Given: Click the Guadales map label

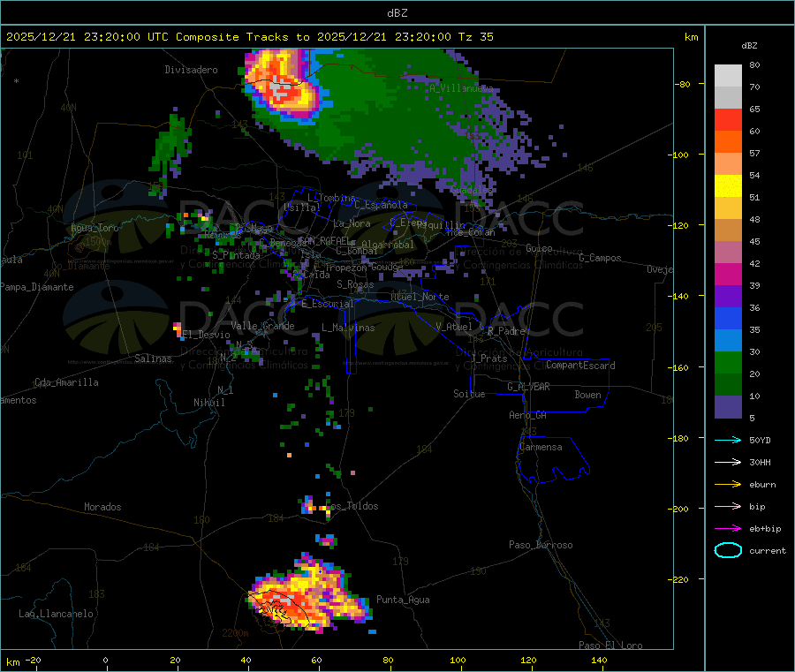Looking at the screenshot, I should click(x=472, y=190).
